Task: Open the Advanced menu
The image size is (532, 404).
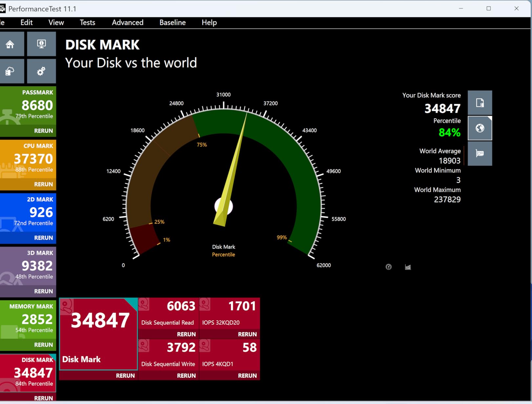Action: 128,23
